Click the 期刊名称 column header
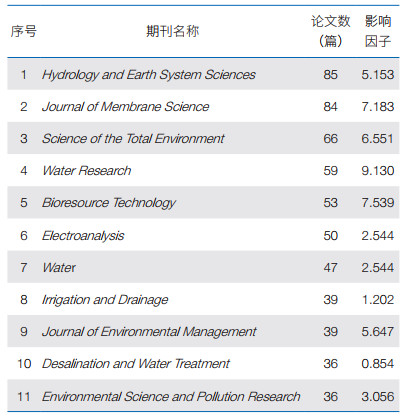Viewport: 405px width, 417px height. tap(172, 31)
